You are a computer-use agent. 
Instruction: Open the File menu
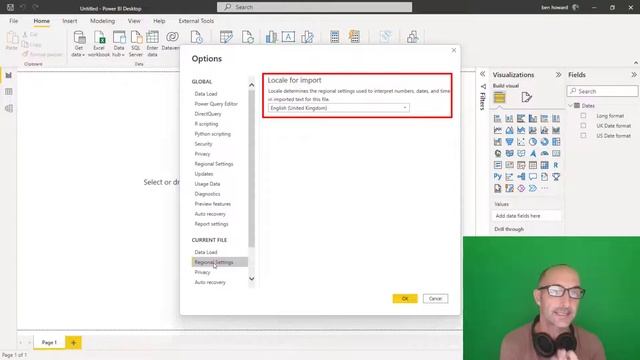[13, 21]
